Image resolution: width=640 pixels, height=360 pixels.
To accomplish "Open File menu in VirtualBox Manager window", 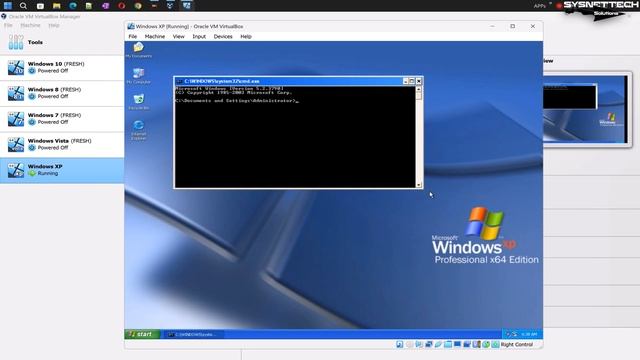I will click(x=8, y=25).
